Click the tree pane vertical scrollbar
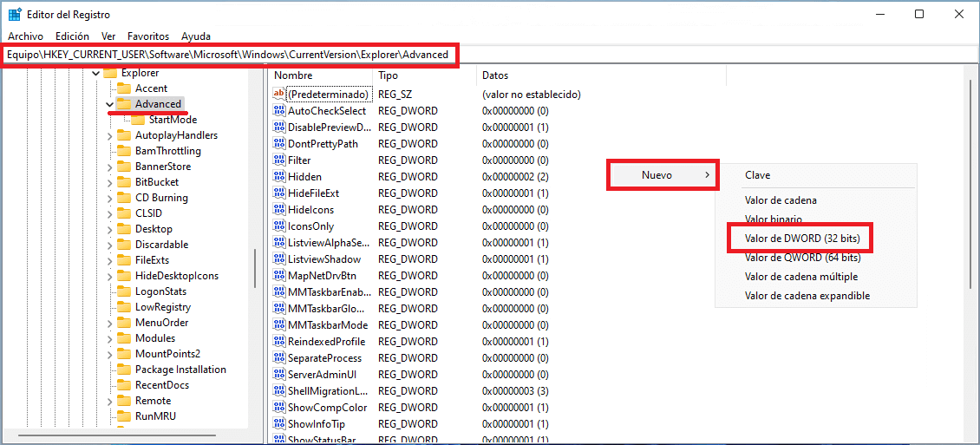 (x=254, y=269)
